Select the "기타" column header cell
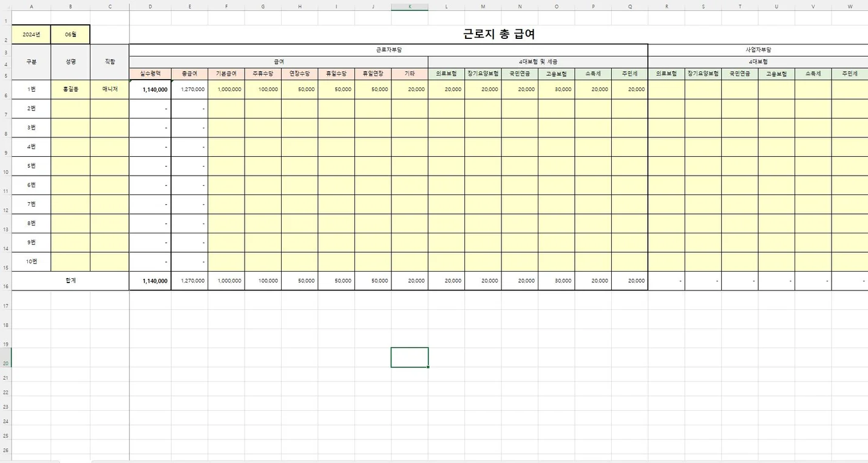 [410, 74]
